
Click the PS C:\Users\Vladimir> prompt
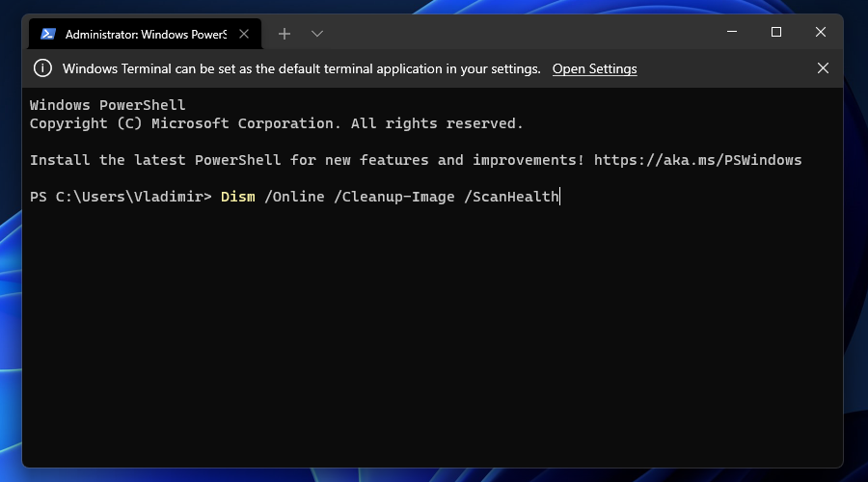[x=121, y=197]
